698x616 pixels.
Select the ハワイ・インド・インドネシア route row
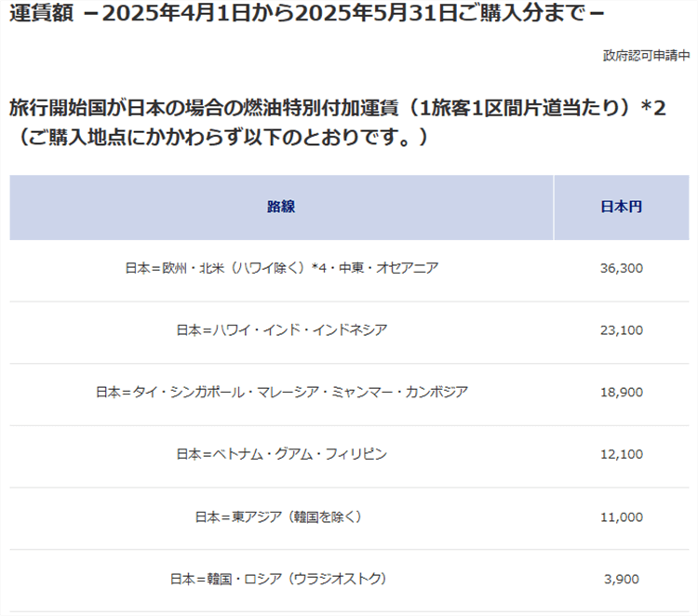pyautogui.click(x=281, y=330)
